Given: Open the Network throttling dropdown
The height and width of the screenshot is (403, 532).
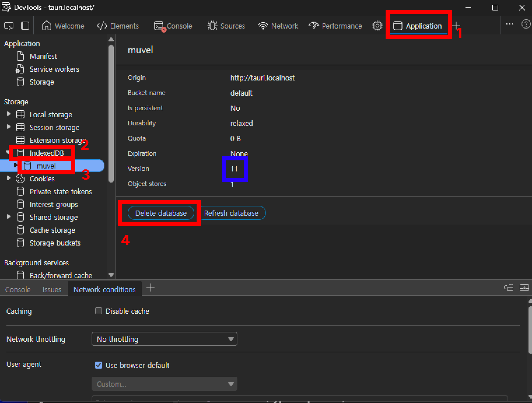Looking at the screenshot, I should pyautogui.click(x=164, y=339).
